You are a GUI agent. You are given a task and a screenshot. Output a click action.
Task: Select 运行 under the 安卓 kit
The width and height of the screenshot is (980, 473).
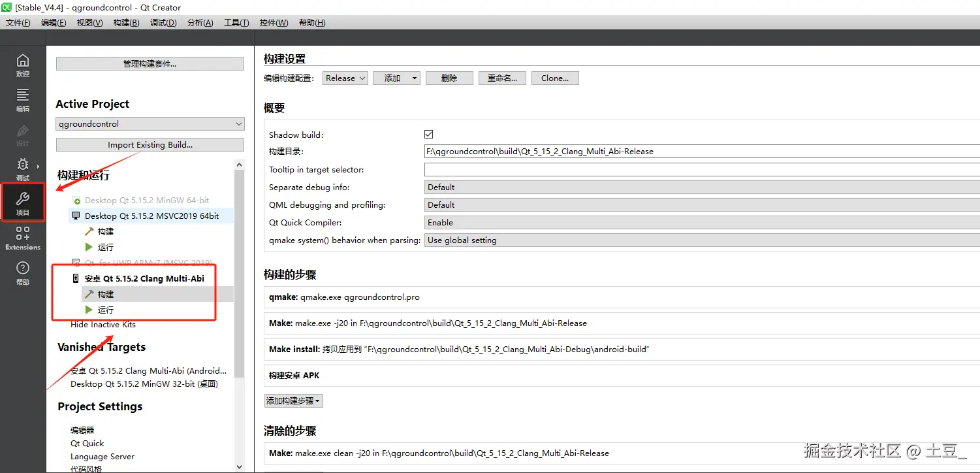coord(105,310)
